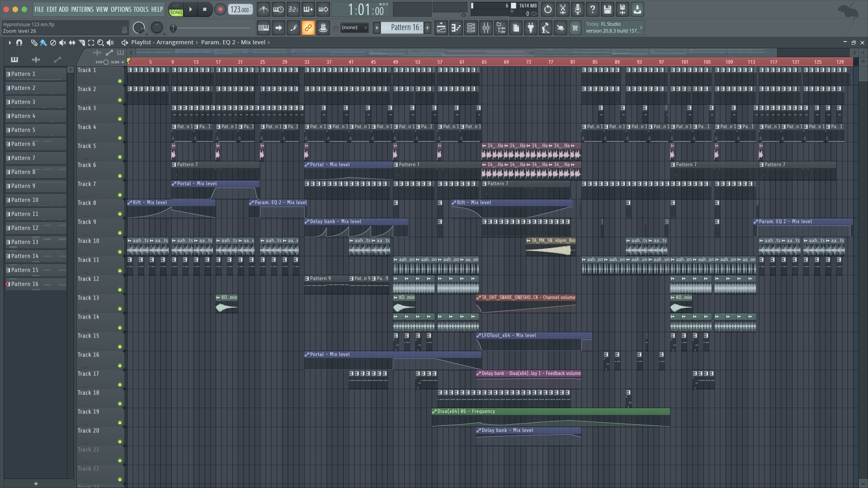Viewport: 868px width, 488px height.
Task: Open the help question mark icon
Action: (592, 9)
